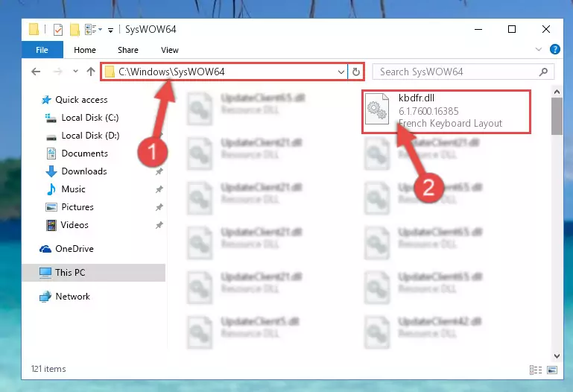Image resolution: width=573 pixels, height=392 pixels.
Task: Go up one folder level with the up arrow
Action: (91, 72)
